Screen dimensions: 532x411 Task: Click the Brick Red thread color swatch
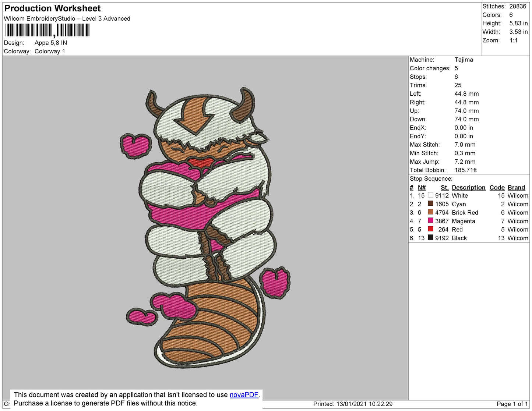(x=430, y=212)
